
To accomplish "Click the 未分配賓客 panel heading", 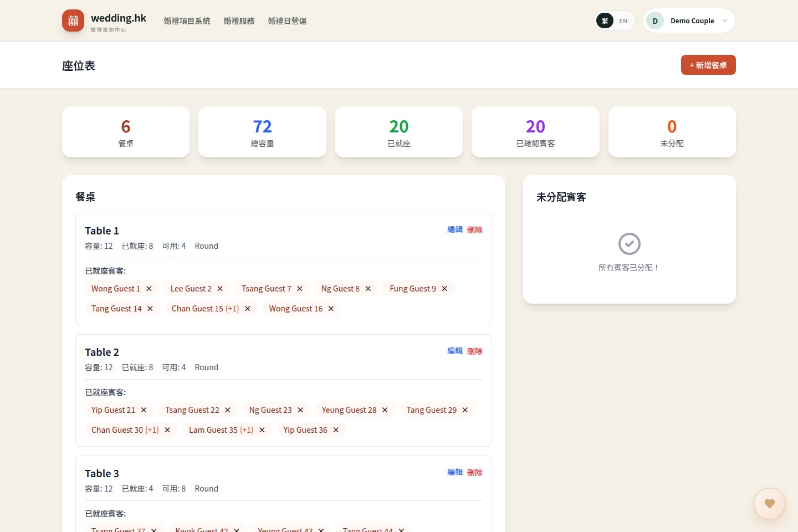I will pyautogui.click(x=561, y=197).
